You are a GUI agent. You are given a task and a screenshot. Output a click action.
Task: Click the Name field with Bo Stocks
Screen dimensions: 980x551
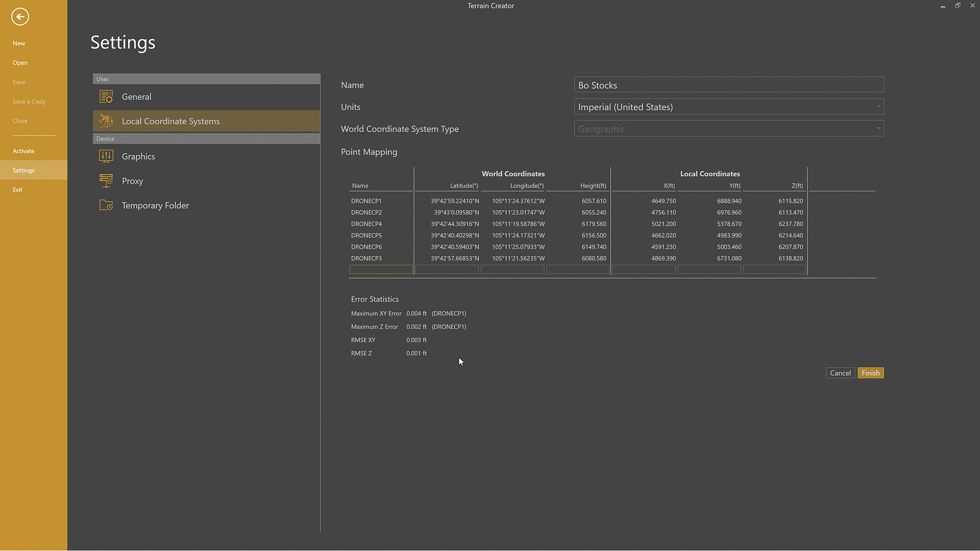728,85
